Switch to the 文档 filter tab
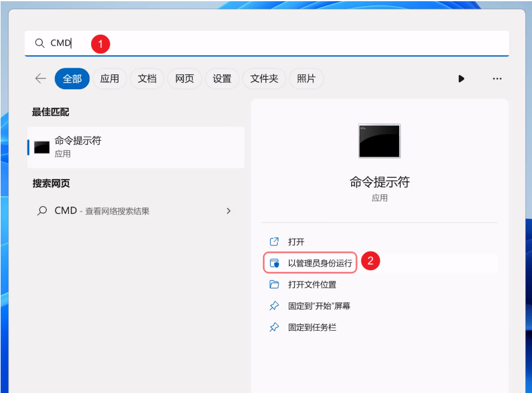 point(147,78)
